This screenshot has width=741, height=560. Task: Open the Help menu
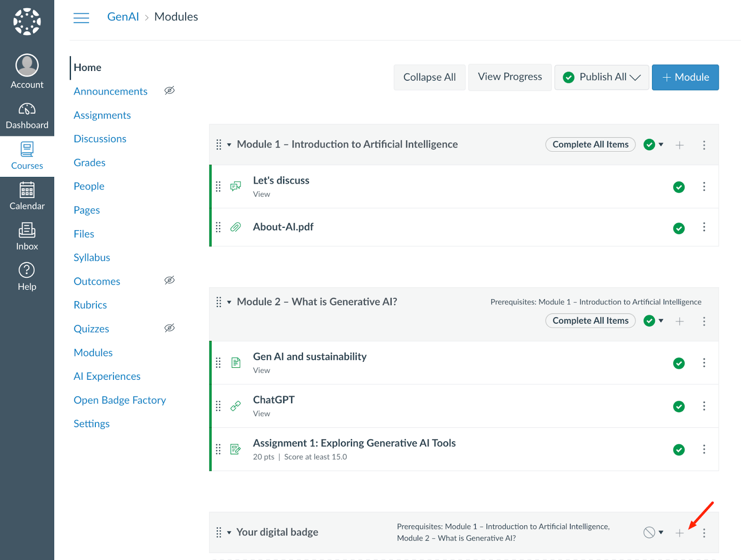27,277
